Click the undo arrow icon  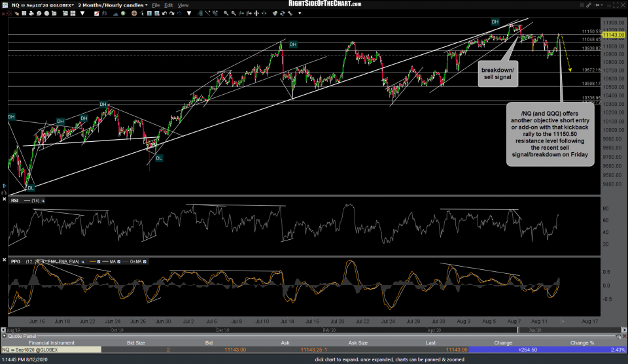pos(164,13)
